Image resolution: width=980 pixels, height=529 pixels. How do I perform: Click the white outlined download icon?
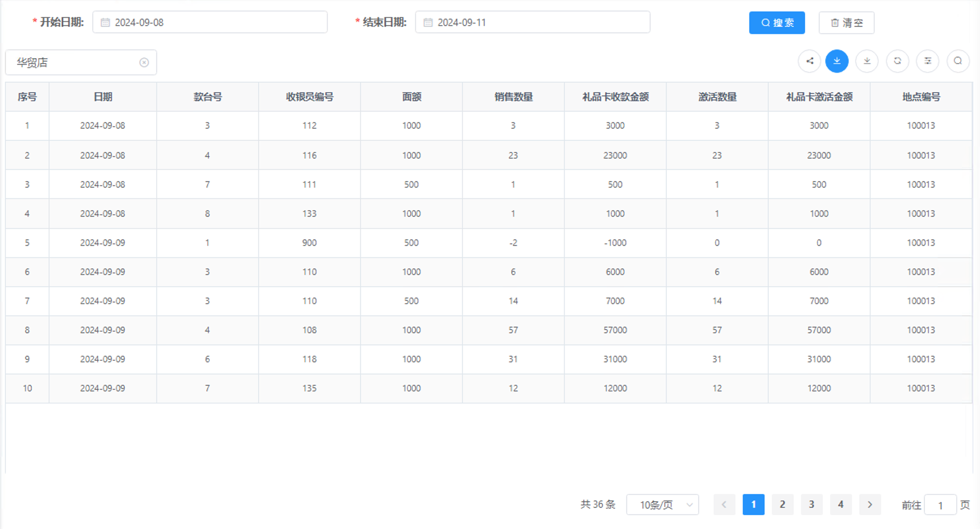(867, 61)
